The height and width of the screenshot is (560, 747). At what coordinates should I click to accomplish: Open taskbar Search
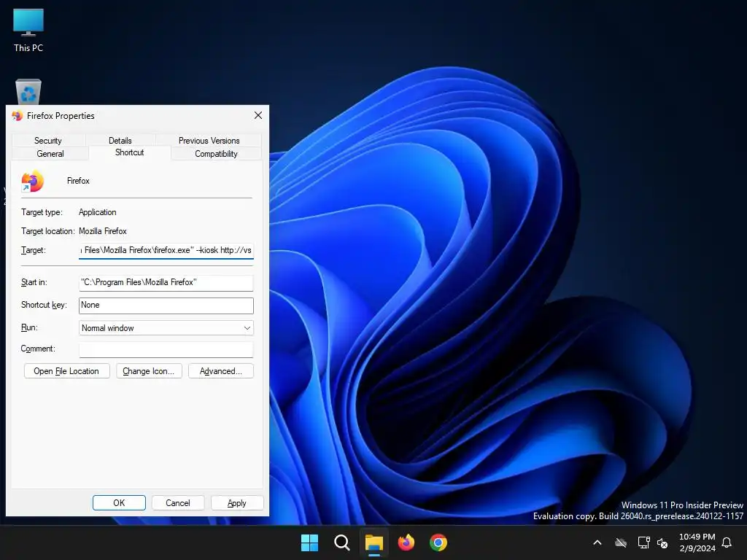point(342,542)
